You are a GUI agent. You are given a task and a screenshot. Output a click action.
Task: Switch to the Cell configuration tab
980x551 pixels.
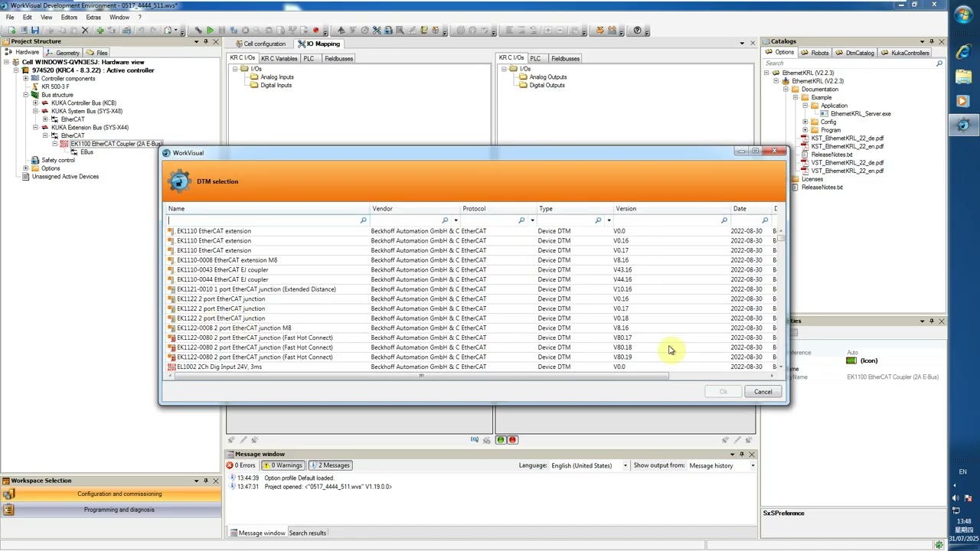click(x=260, y=44)
